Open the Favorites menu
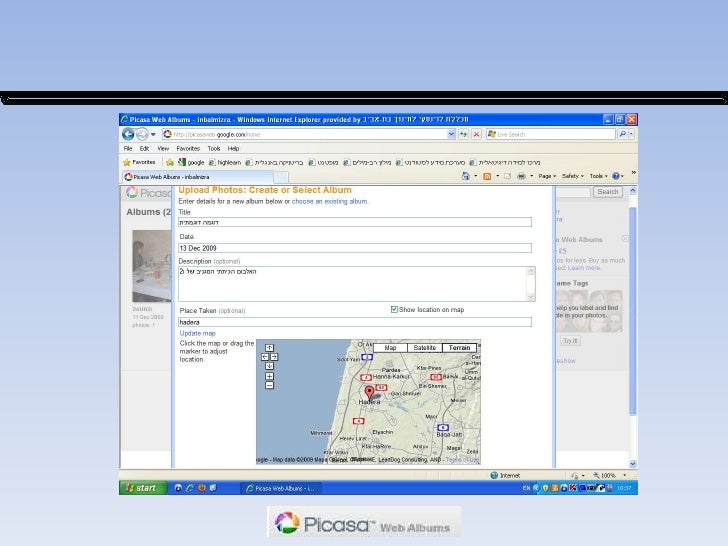 [188, 149]
